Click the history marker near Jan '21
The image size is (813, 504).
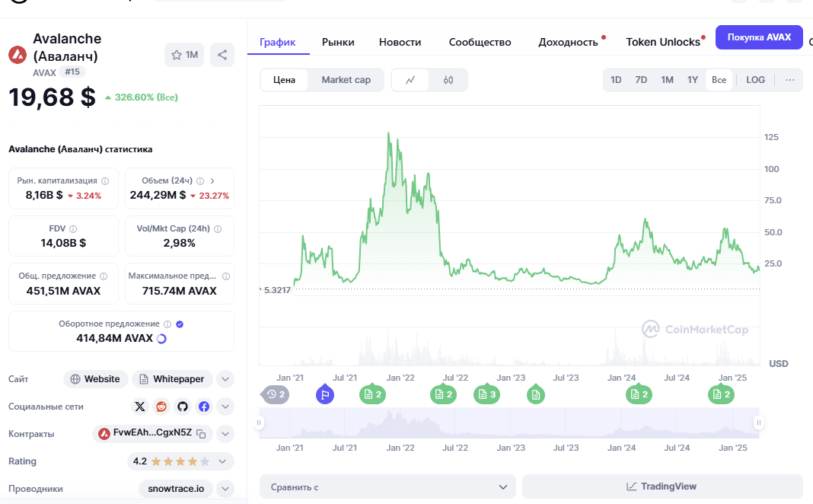276,394
